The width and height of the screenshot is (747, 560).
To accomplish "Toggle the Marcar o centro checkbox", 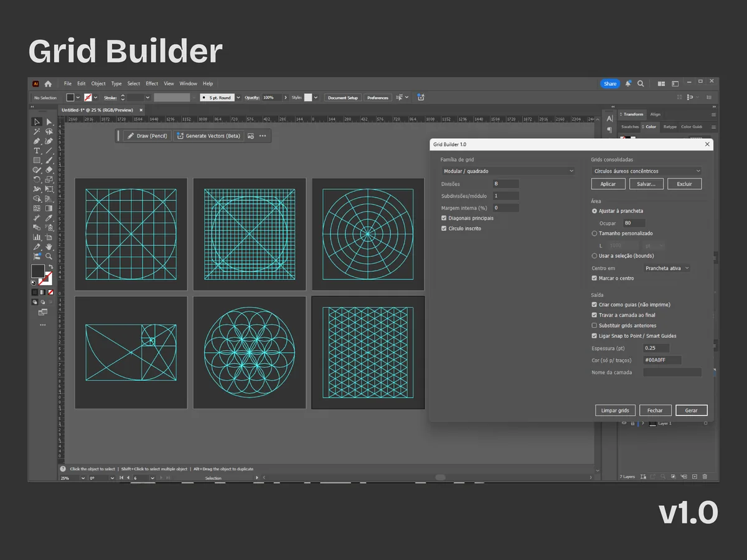I will click(594, 278).
